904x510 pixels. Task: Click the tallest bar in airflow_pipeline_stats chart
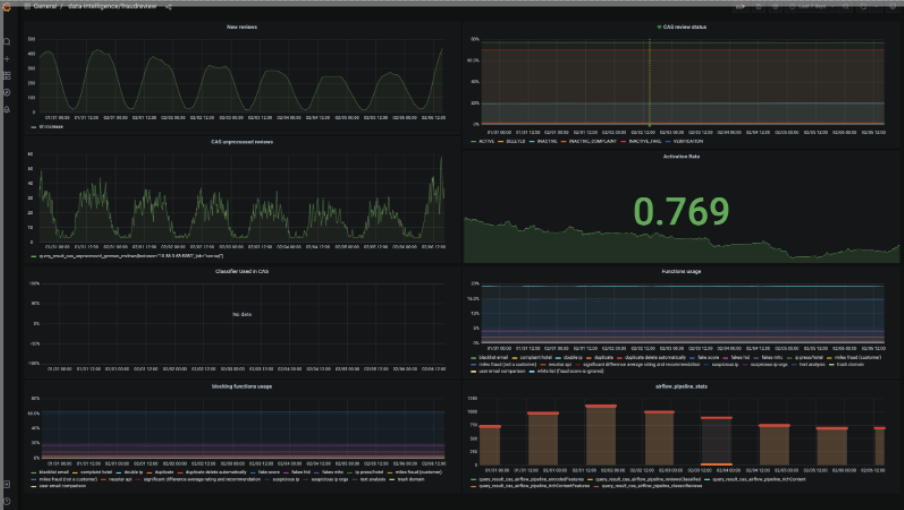[601, 435]
